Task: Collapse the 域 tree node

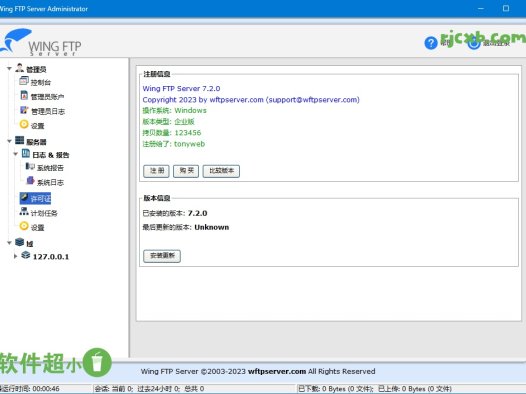Action: point(9,243)
